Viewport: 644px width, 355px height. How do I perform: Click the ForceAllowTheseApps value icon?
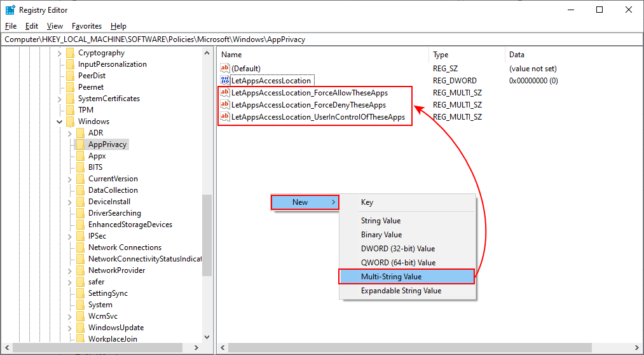point(225,93)
